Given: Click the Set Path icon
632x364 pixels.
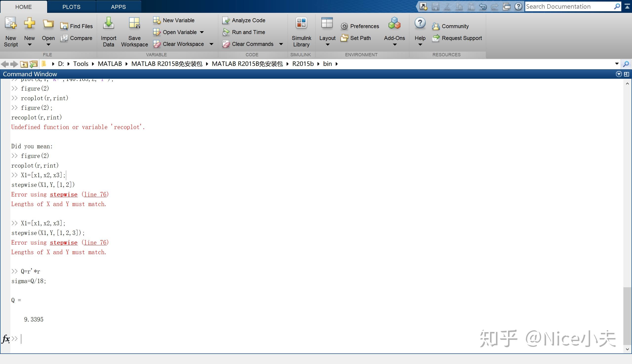Looking at the screenshot, I should [344, 38].
